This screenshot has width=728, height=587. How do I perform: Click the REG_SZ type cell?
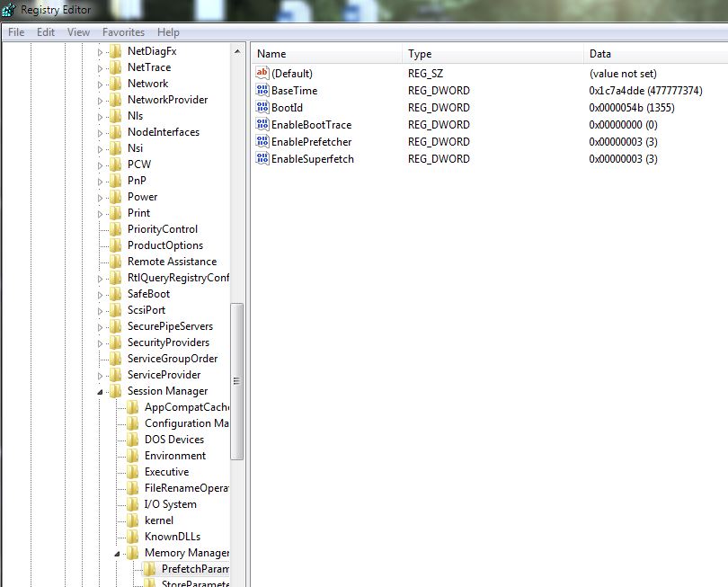[x=425, y=74]
